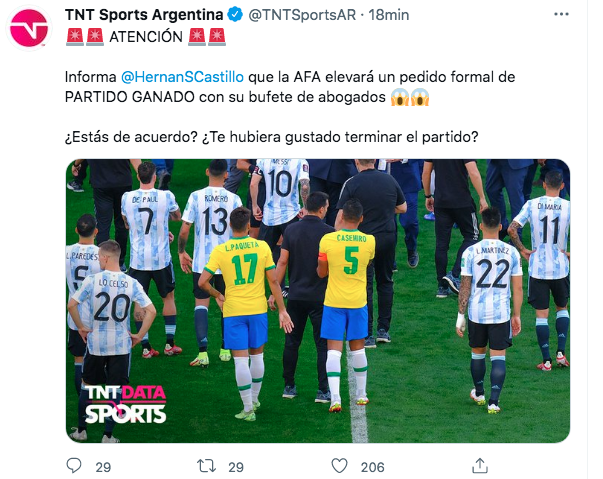This screenshot has width=603, height=479.
Task: Open the three-dot more options menu
Action: click(x=561, y=15)
